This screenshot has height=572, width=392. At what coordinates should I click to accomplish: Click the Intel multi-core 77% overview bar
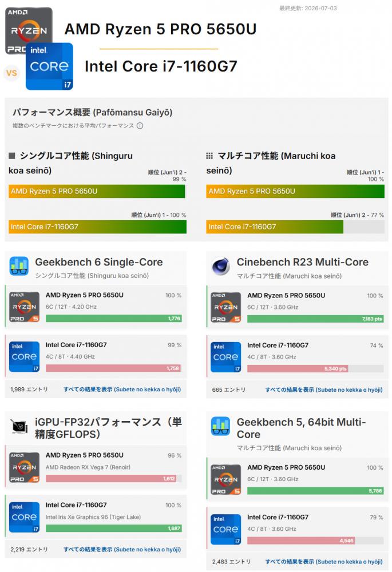pyautogui.click(x=275, y=227)
